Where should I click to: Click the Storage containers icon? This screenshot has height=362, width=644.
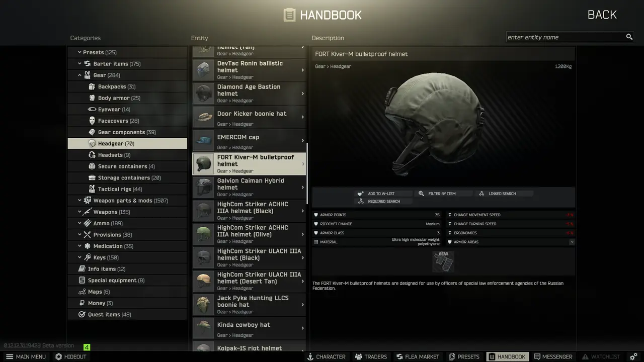(92, 178)
